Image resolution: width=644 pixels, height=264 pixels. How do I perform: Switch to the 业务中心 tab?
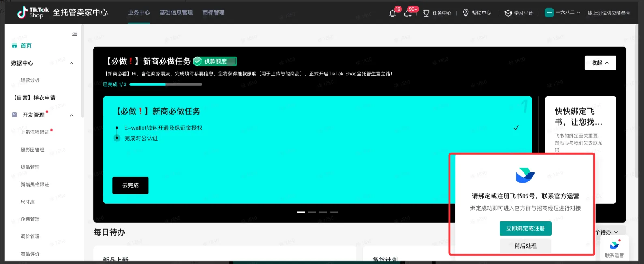tap(139, 13)
